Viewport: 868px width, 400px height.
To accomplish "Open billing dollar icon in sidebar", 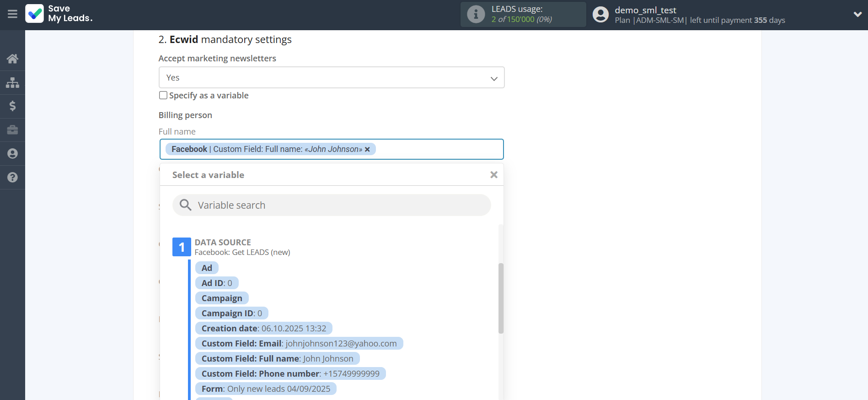I will (12, 106).
